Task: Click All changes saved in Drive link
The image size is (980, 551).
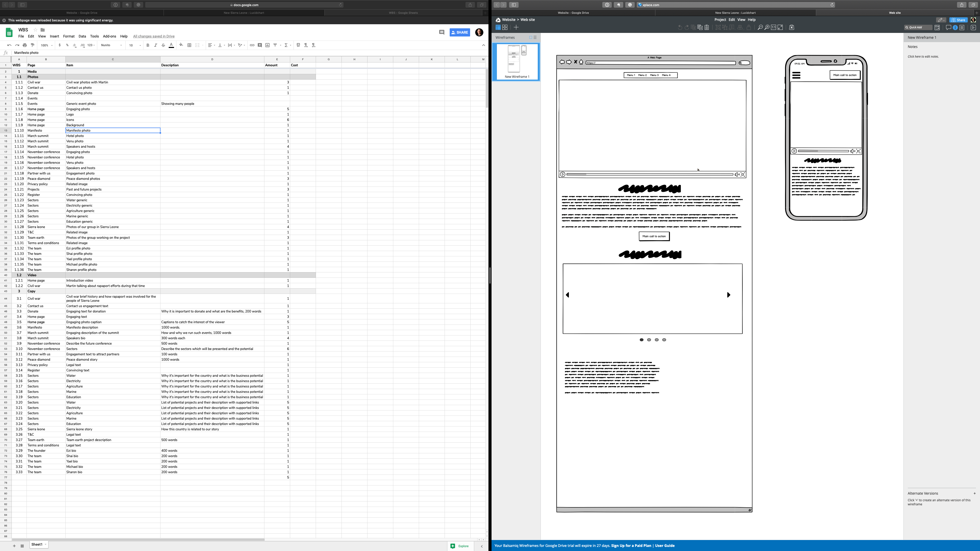Action: click(x=154, y=36)
